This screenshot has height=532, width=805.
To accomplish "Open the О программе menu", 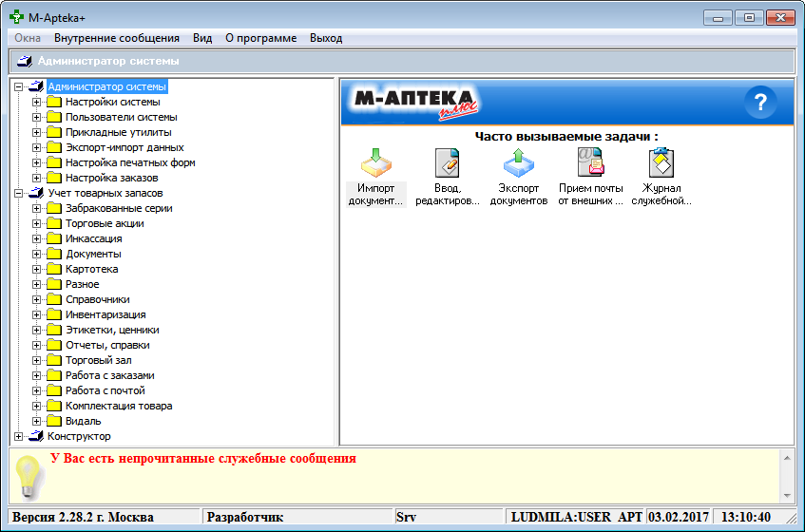I will (x=260, y=38).
